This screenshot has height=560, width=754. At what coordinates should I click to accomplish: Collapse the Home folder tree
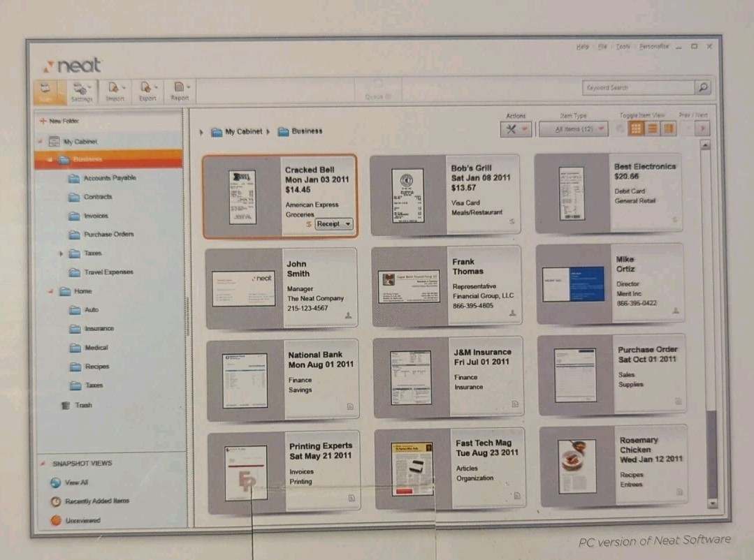(50, 291)
